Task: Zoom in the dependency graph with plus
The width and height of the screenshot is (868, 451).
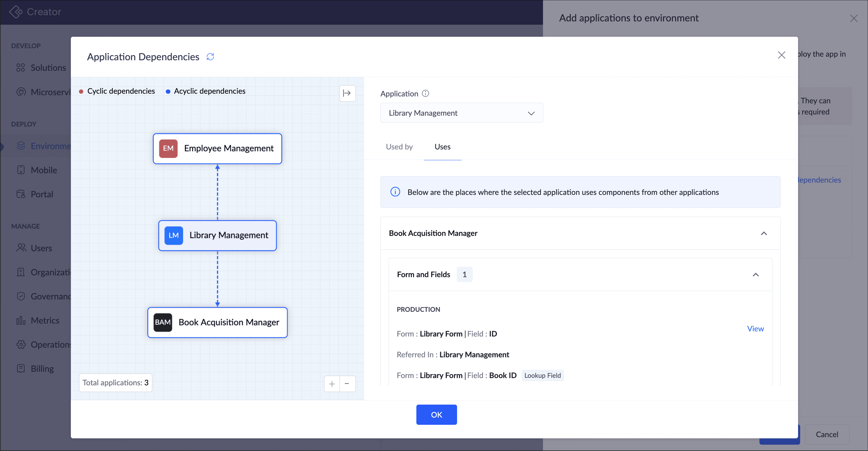Action: [332, 384]
